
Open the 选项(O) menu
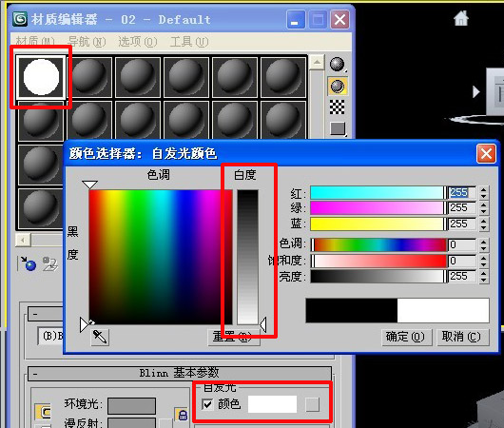point(138,42)
